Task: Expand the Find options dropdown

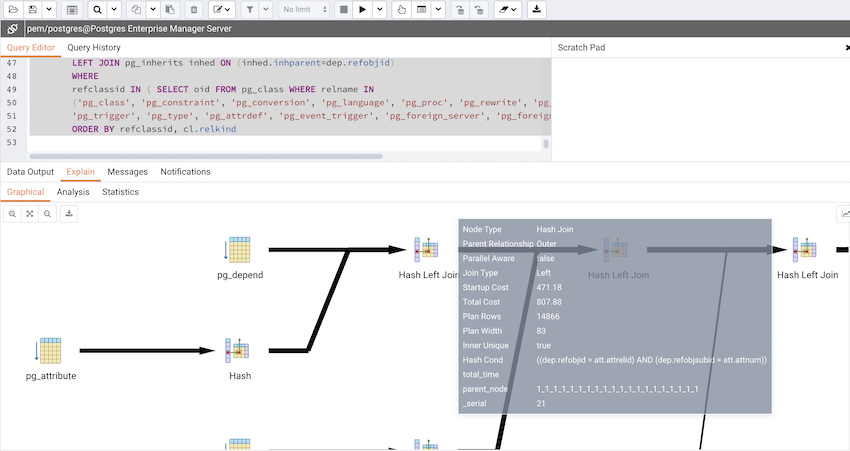Action: (114, 9)
